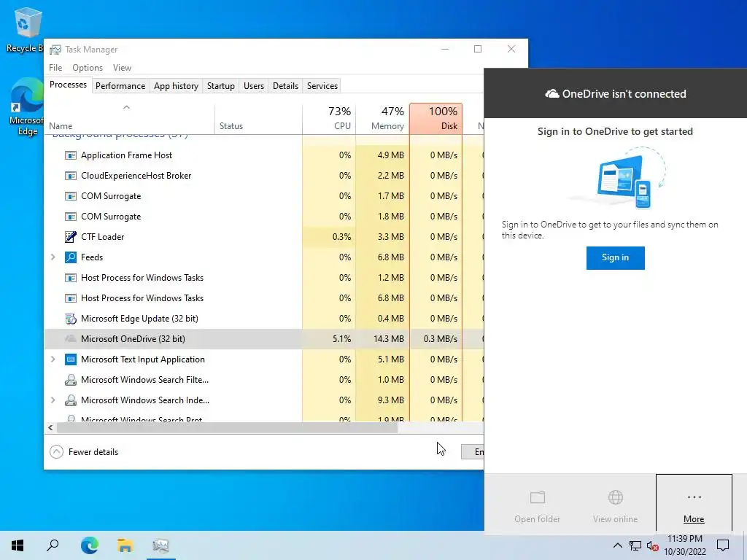The image size is (747, 560).
Task: Switch to the Users tab
Action: coord(253,86)
